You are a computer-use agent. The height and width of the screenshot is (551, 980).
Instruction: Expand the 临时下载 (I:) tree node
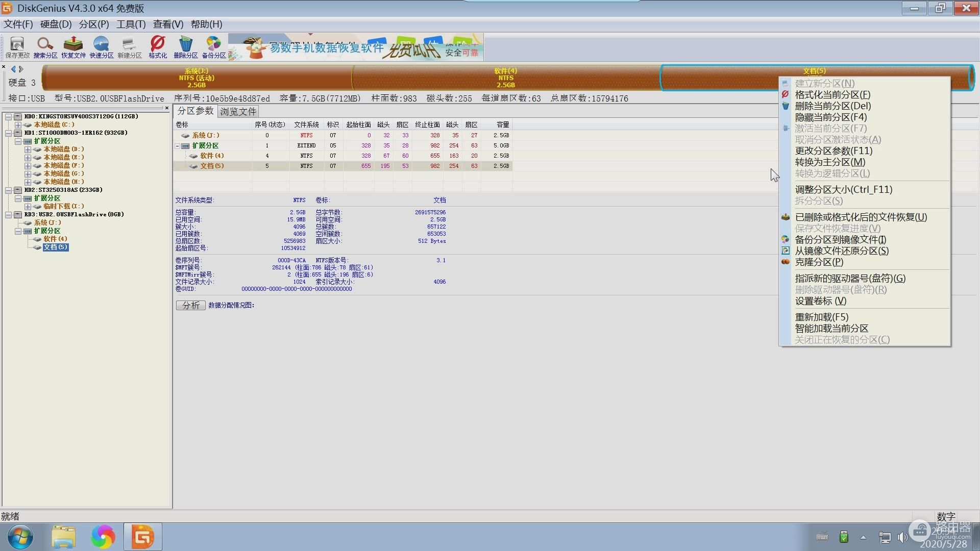coord(28,207)
